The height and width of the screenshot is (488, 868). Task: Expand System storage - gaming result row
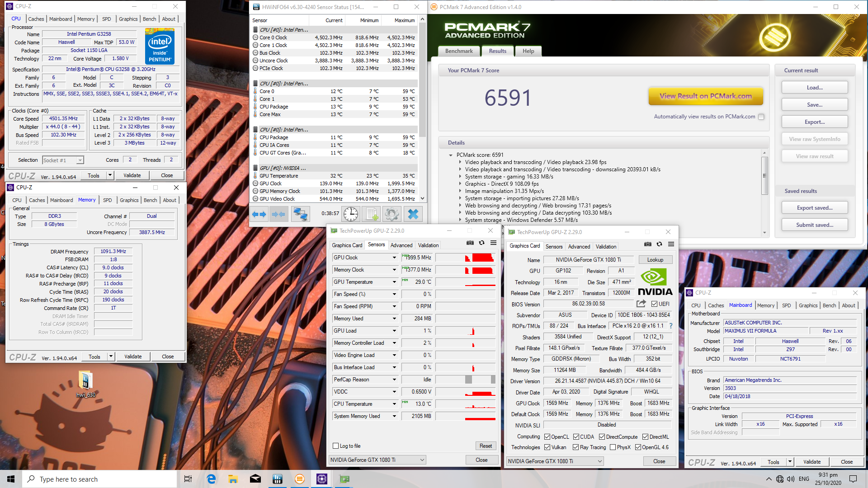(x=461, y=177)
